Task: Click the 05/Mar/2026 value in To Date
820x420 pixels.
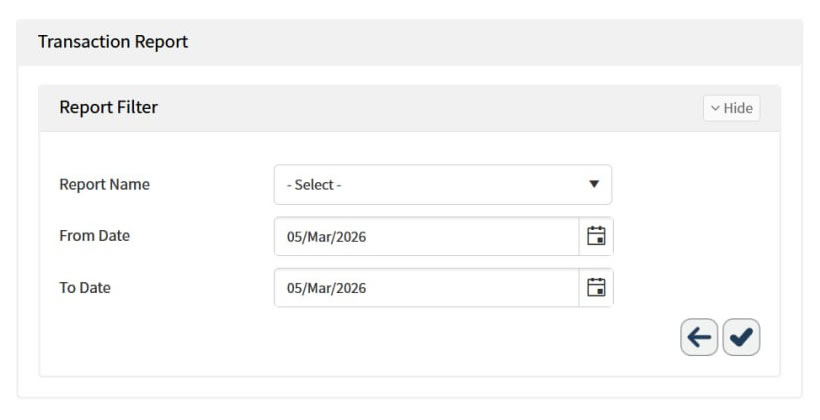Action: coord(326,289)
